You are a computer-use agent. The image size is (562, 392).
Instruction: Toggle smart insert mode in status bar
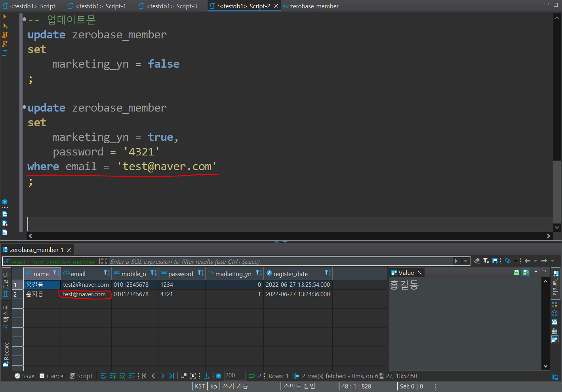299,386
